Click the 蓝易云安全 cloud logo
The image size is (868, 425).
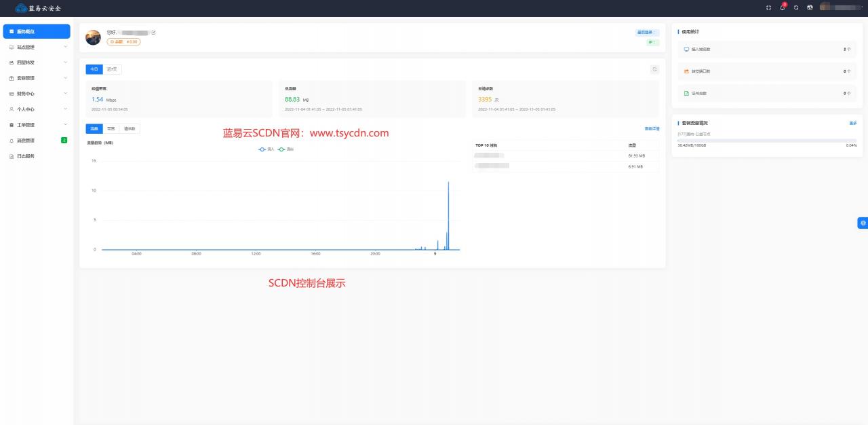pos(21,8)
